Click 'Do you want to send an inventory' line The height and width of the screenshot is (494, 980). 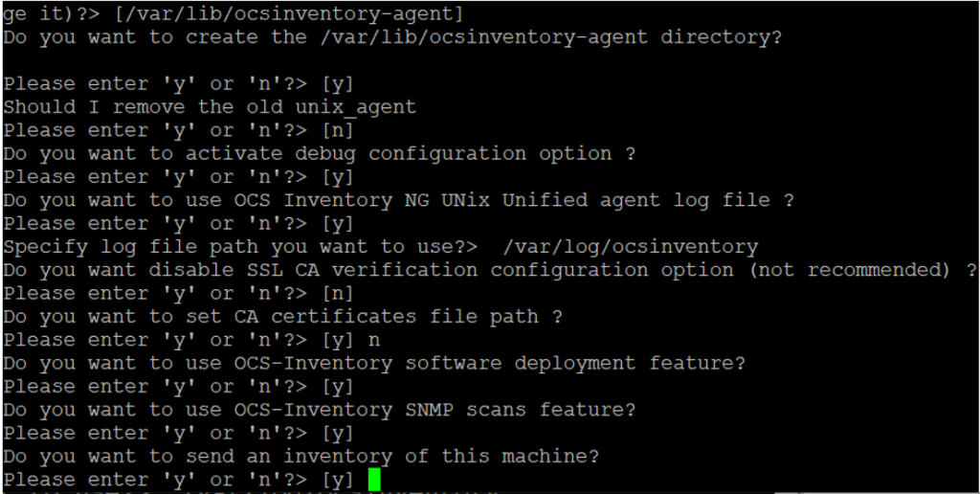301,457
